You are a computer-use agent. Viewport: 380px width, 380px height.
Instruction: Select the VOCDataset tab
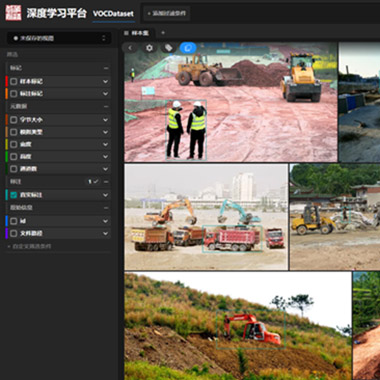point(113,14)
